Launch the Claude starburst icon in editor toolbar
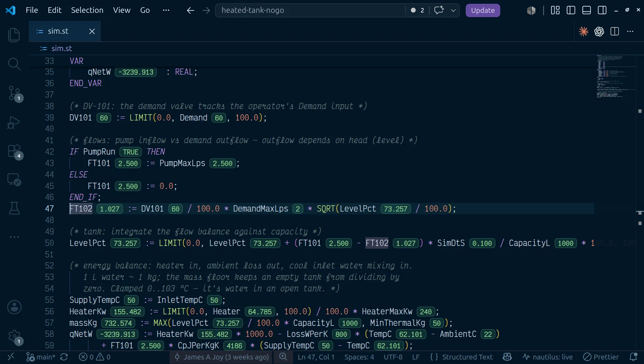Screen dimensions: 644x364 584,32
